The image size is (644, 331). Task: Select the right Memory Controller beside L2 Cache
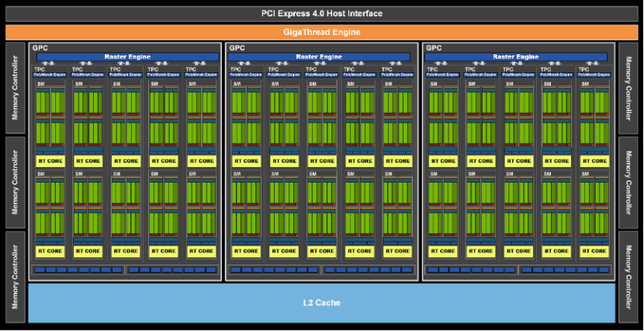(628, 277)
